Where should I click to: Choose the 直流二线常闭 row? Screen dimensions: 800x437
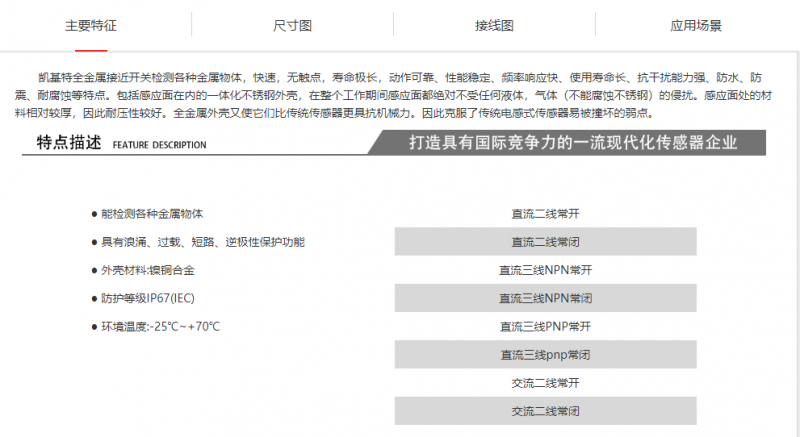(545, 241)
